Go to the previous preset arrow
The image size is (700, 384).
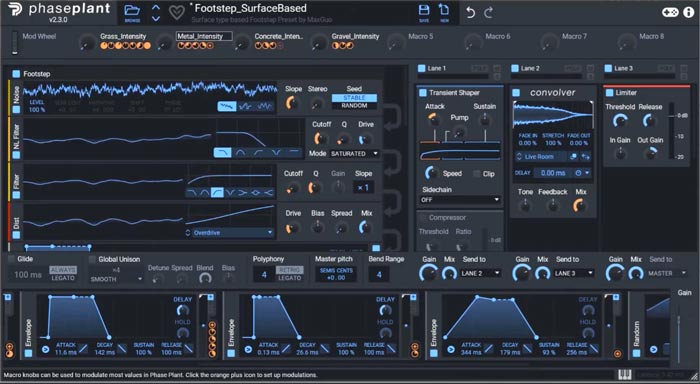[156, 8]
